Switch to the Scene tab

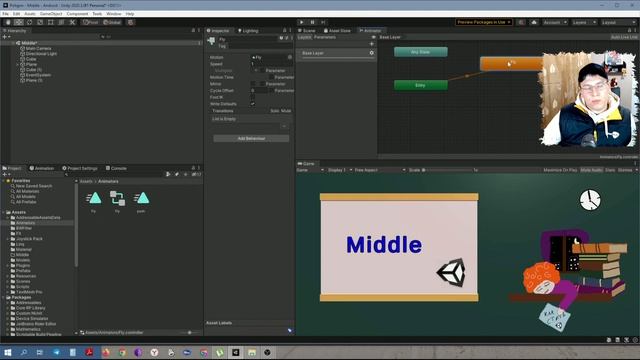click(x=307, y=31)
